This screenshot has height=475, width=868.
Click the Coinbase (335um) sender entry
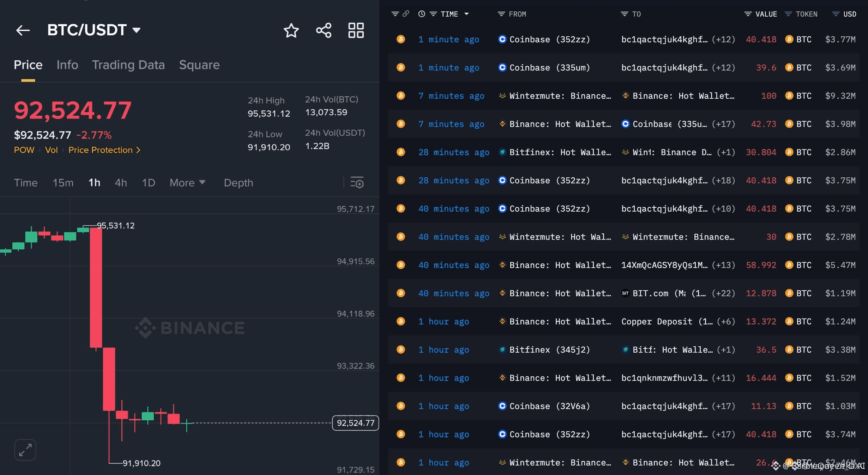tap(549, 68)
